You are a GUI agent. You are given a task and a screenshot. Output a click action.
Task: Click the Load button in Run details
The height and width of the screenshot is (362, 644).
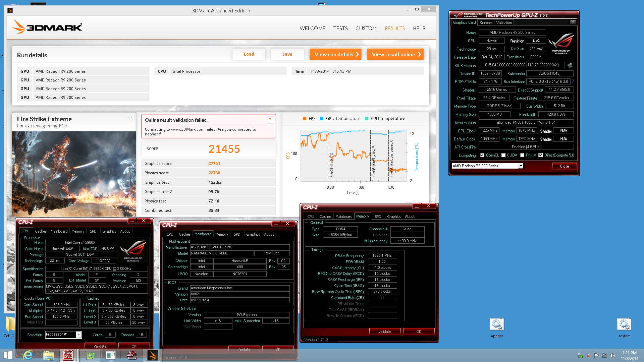(249, 54)
